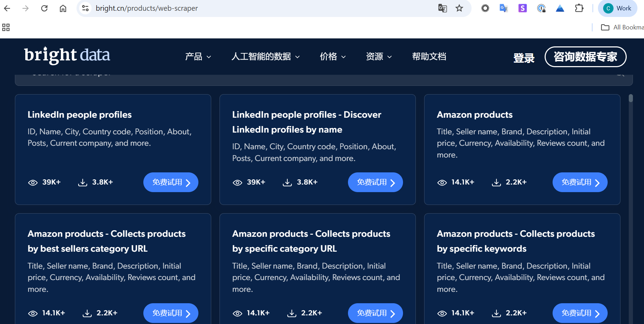Open the LinkedIn people profiles card title
Viewport: 644px width, 324px height.
tap(80, 115)
